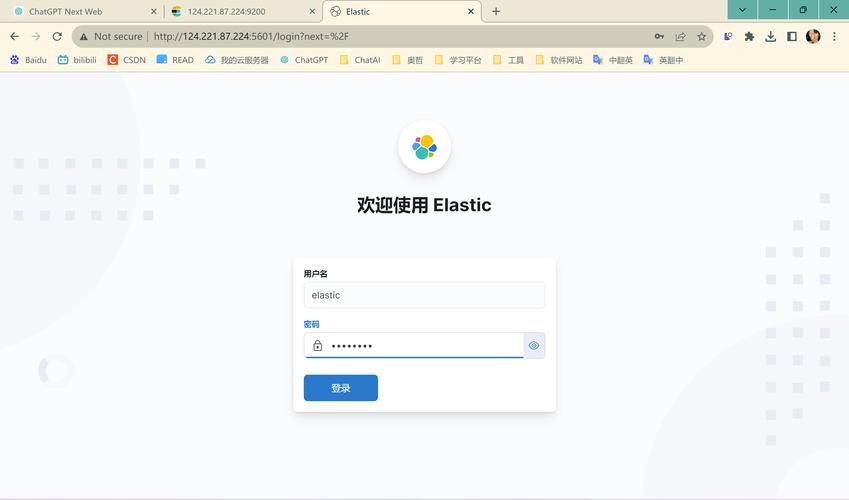
Task: Click the 欢迎使用 Elastic heading
Action: [424, 205]
